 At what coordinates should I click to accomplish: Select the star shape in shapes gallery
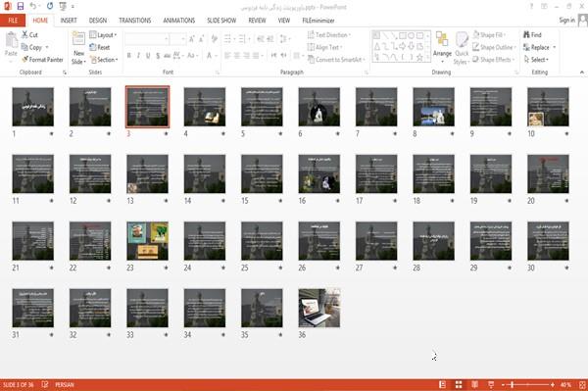pos(419,58)
